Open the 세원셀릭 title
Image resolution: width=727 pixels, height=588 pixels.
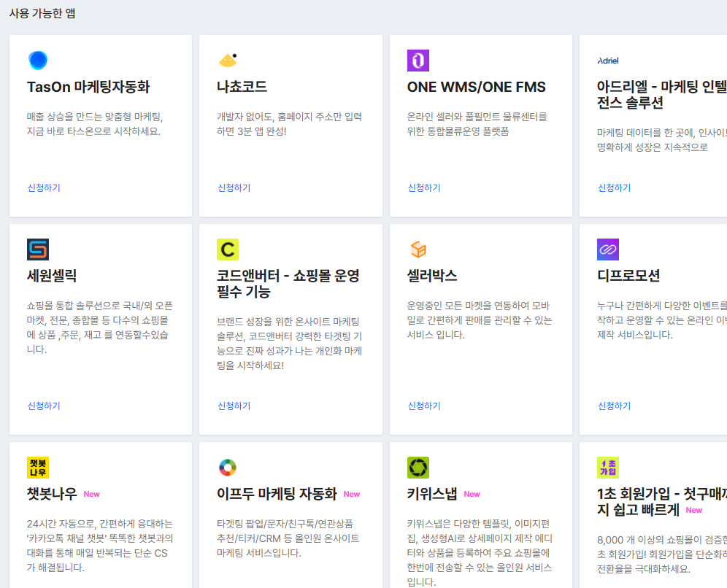pos(52,276)
